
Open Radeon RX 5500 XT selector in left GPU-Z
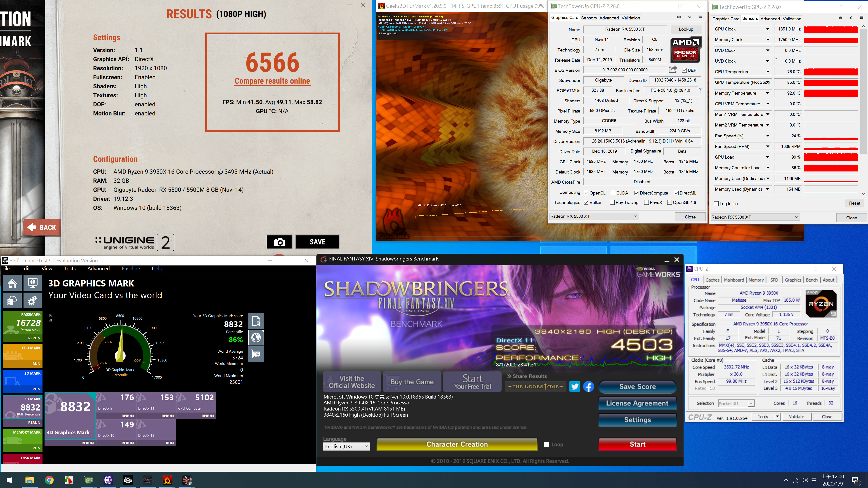[x=594, y=216]
